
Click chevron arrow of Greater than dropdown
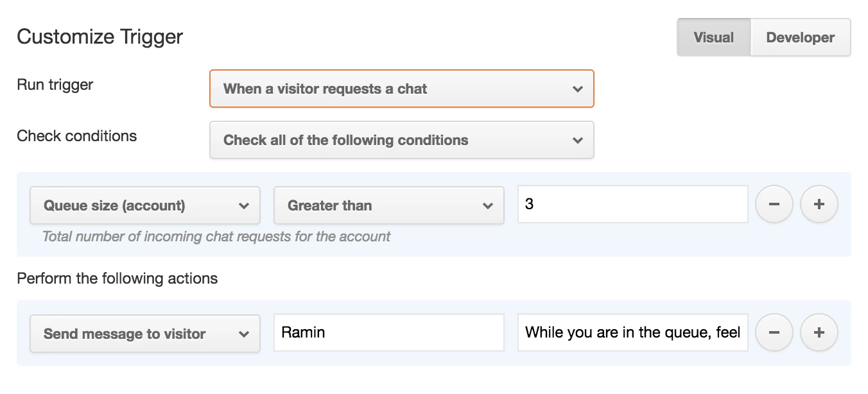point(488,206)
